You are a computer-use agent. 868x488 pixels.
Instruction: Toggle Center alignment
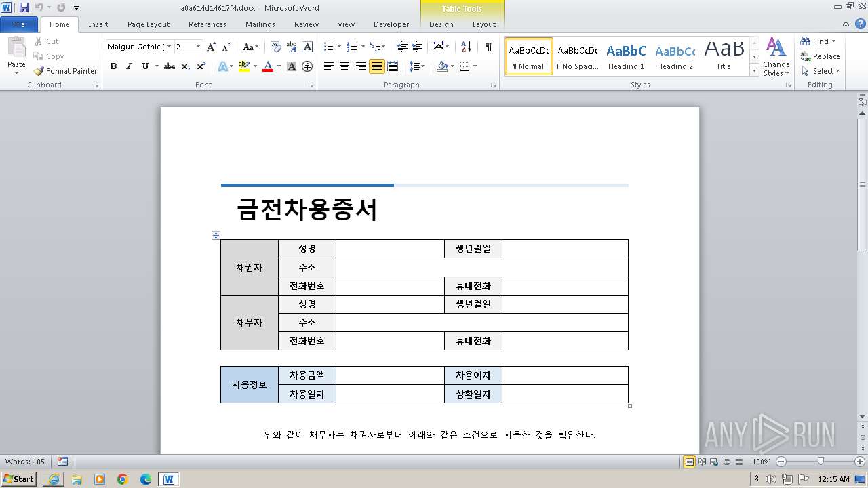click(344, 66)
